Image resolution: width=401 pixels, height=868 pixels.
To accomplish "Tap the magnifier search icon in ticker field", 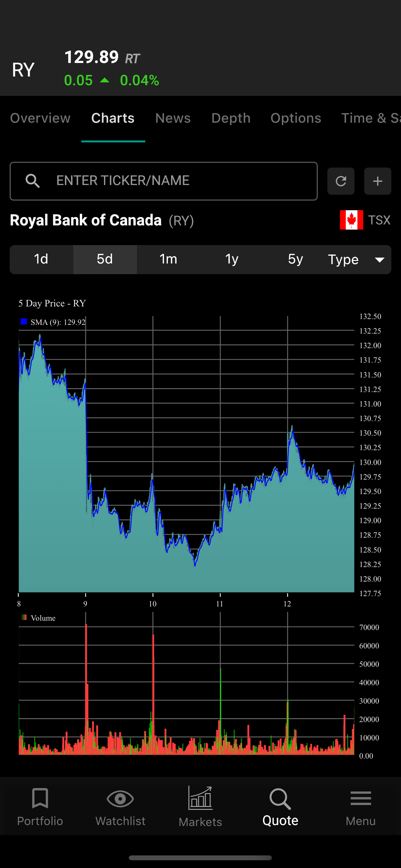I will (x=33, y=181).
